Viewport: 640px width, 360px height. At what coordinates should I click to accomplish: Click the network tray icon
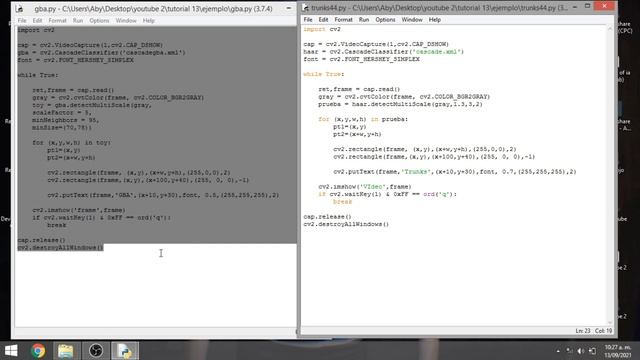[569, 351]
